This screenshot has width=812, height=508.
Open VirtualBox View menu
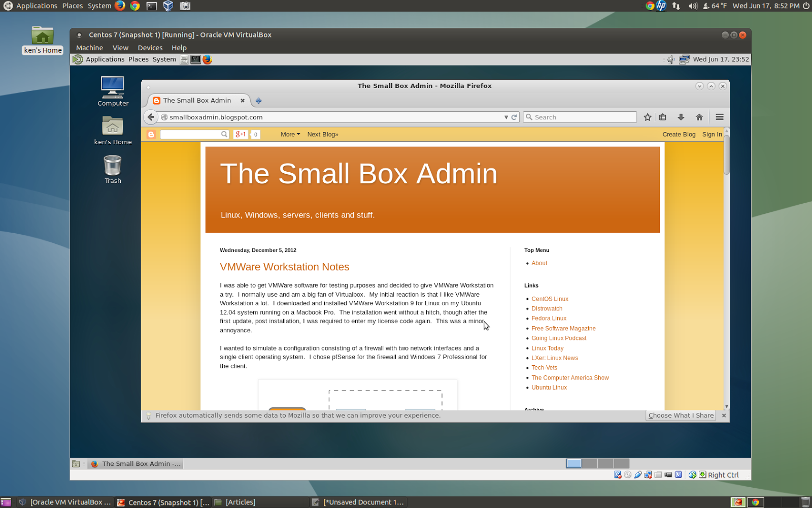120,48
